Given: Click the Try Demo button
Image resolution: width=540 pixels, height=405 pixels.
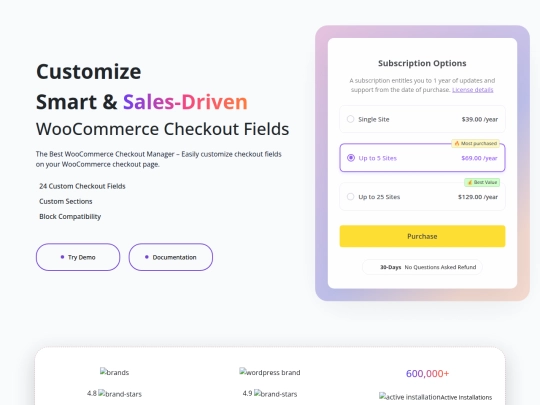Looking at the screenshot, I should (78, 257).
